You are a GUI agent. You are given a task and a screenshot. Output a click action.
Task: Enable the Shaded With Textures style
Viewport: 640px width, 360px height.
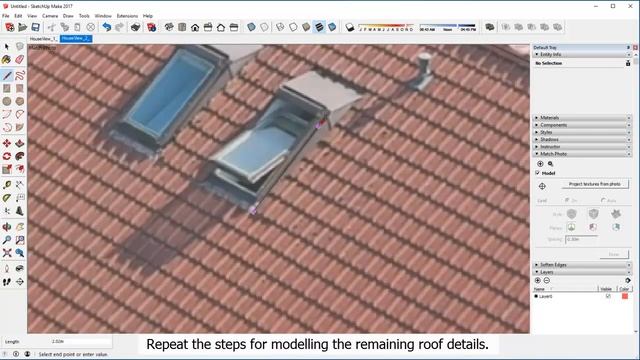(x=319, y=27)
